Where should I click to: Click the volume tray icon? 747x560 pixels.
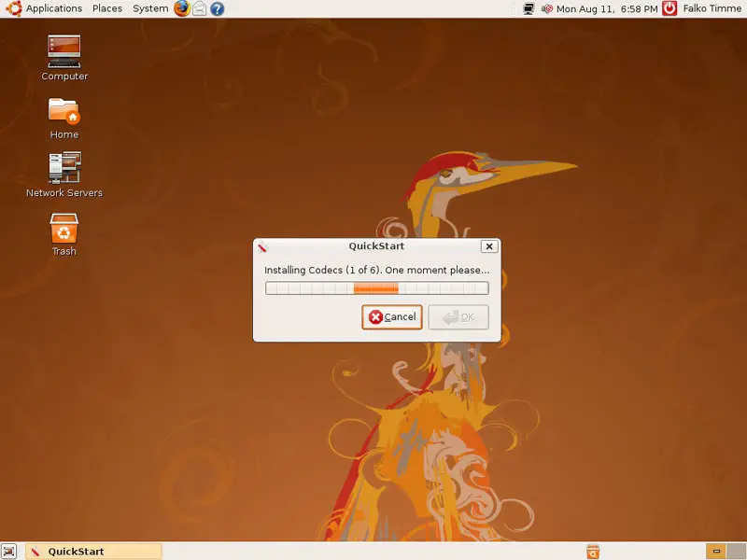[x=547, y=8]
